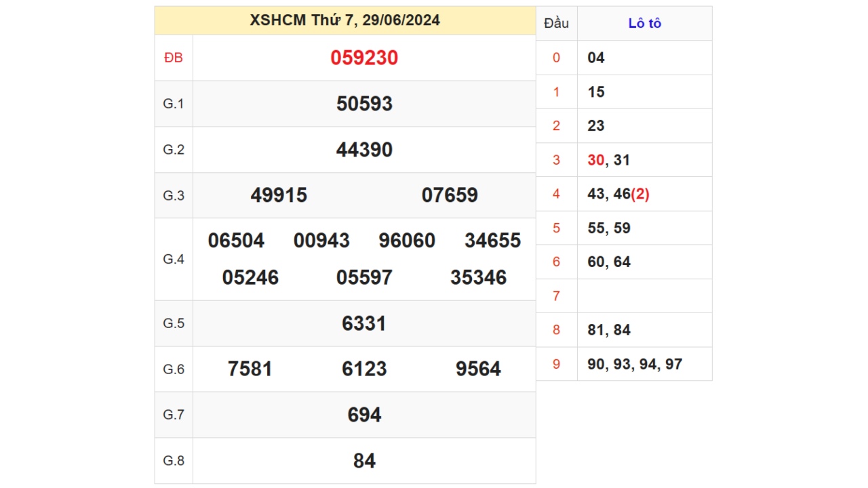Select lô tô value 15

pyautogui.click(x=596, y=92)
